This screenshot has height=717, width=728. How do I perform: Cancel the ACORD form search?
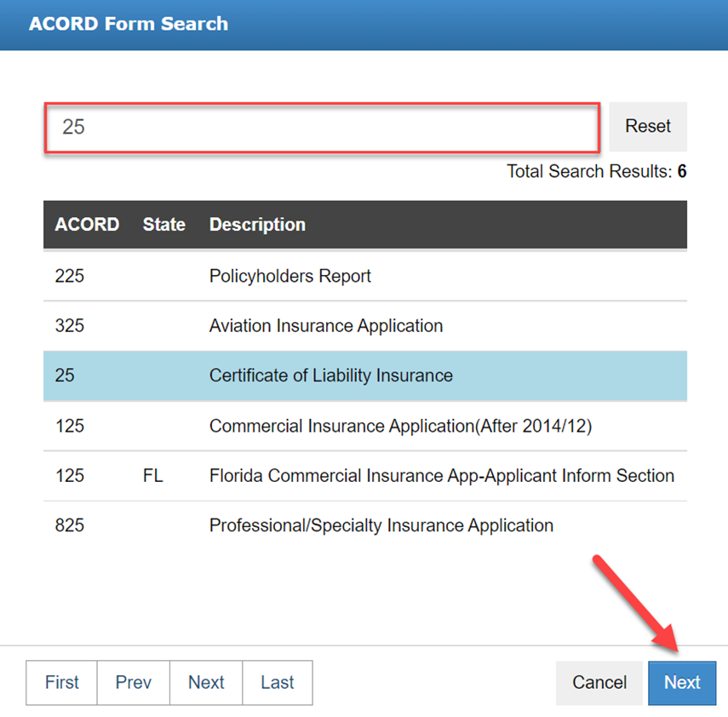coord(599,683)
